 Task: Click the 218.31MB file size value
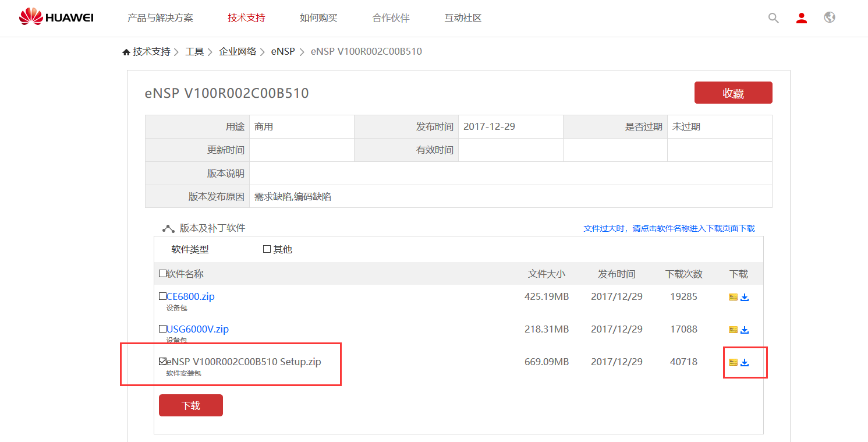coord(546,329)
